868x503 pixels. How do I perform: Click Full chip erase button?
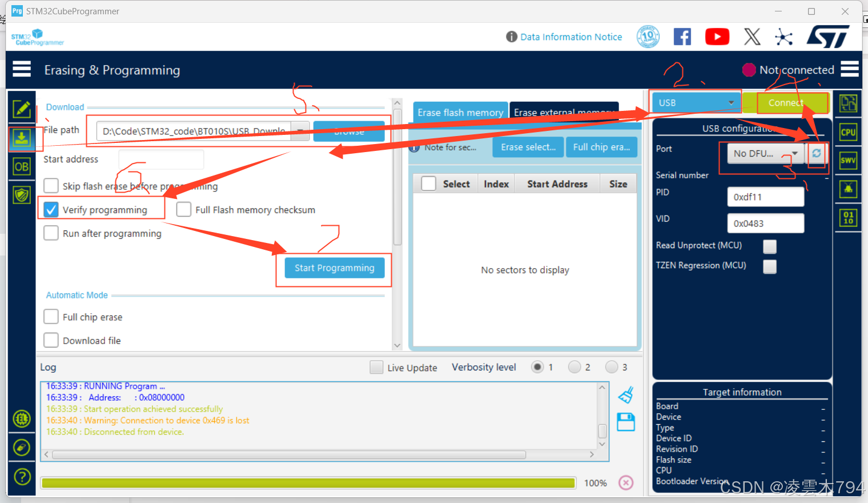click(601, 147)
